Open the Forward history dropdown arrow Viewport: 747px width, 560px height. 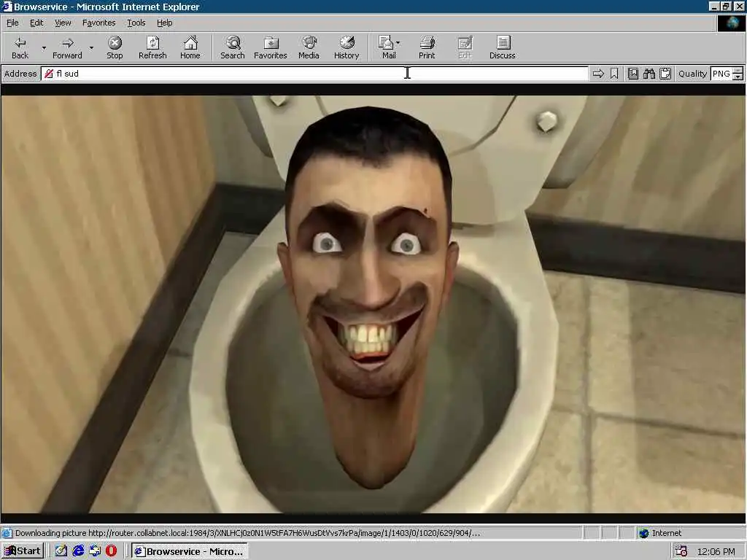point(91,47)
